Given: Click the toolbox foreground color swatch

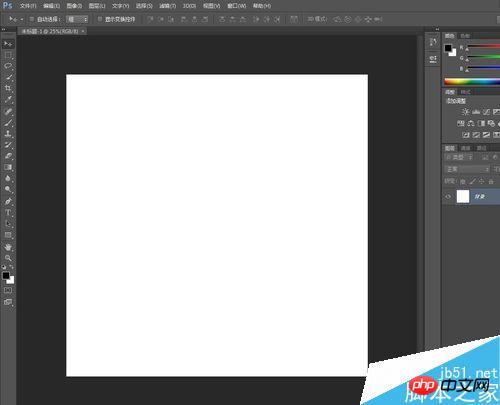Looking at the screenshot, I should click(x=6, y=276).
